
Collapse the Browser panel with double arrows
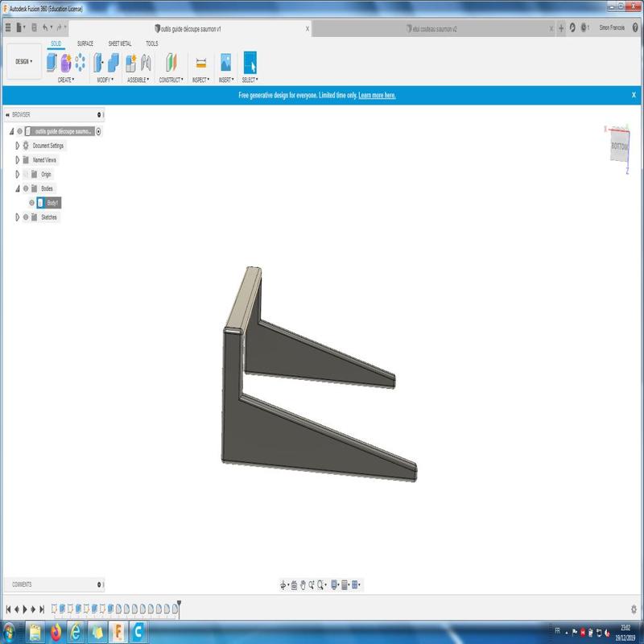pyautogui.click(x=7, y=114)
